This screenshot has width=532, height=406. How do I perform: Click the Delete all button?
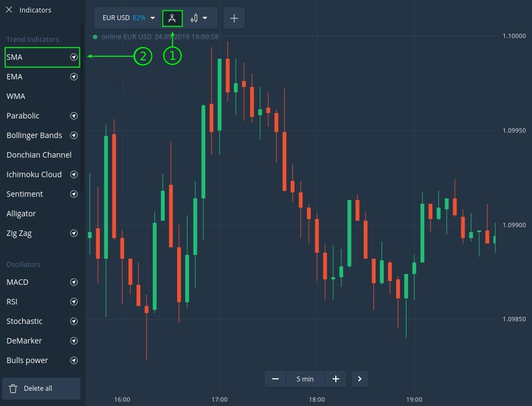(41, 389)
